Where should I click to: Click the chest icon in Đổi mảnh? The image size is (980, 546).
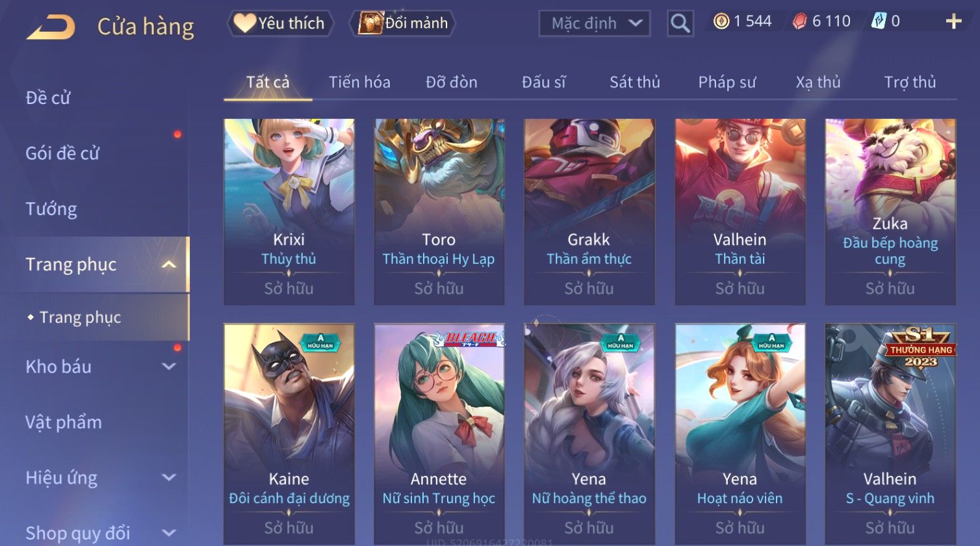click(371, 23)
